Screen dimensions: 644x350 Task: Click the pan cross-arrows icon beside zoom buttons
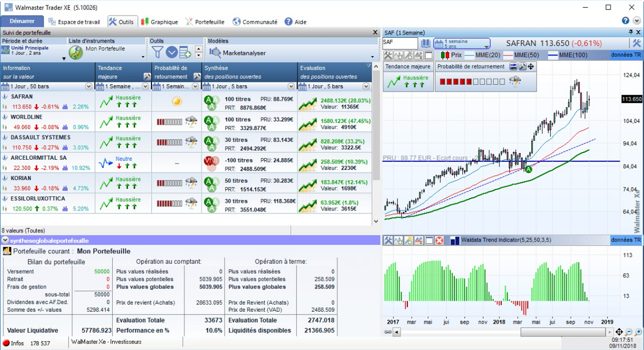click(619, 332)
